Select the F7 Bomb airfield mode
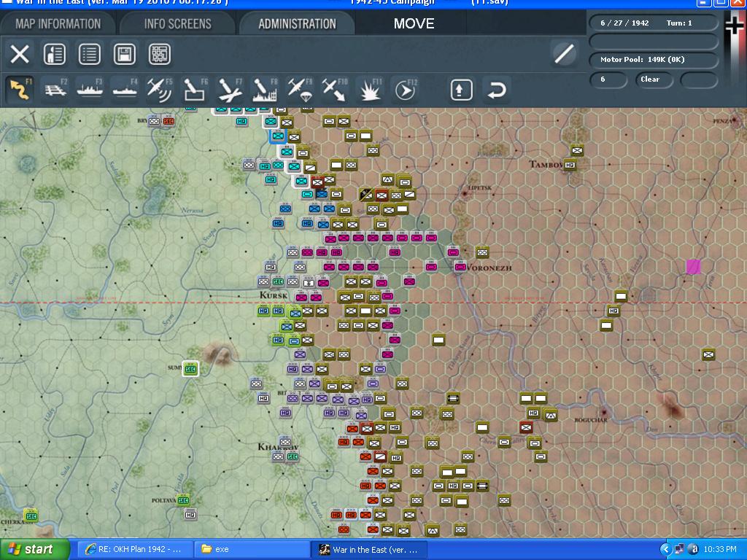 (230, 89)
